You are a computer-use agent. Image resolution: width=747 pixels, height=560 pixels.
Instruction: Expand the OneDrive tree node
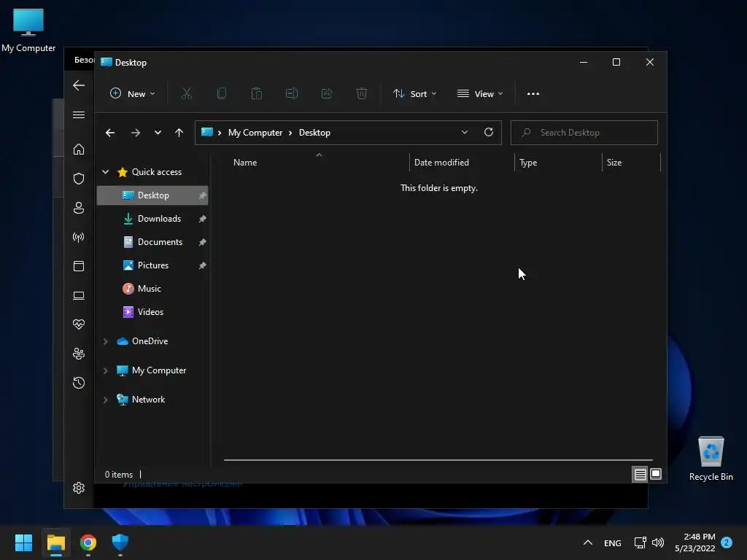(106, 341)
